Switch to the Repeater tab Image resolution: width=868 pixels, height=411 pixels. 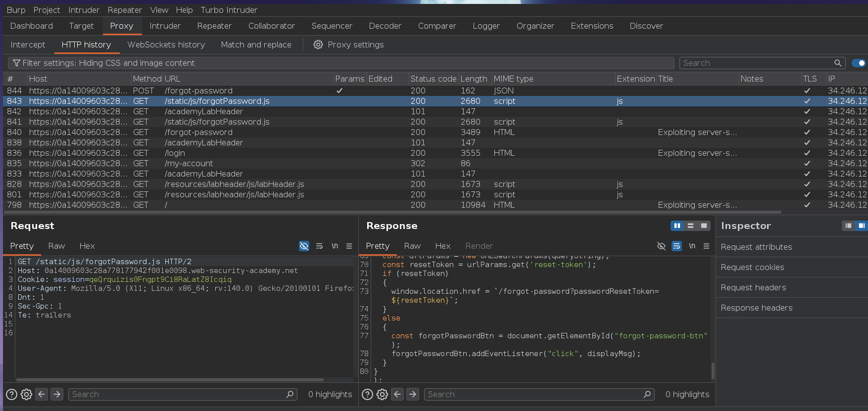pyautogui.click(x=214, y=26)
